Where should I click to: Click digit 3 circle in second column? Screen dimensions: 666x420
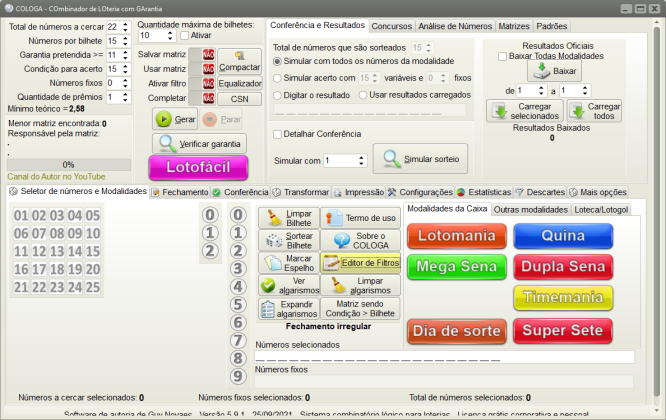[238, 269]
